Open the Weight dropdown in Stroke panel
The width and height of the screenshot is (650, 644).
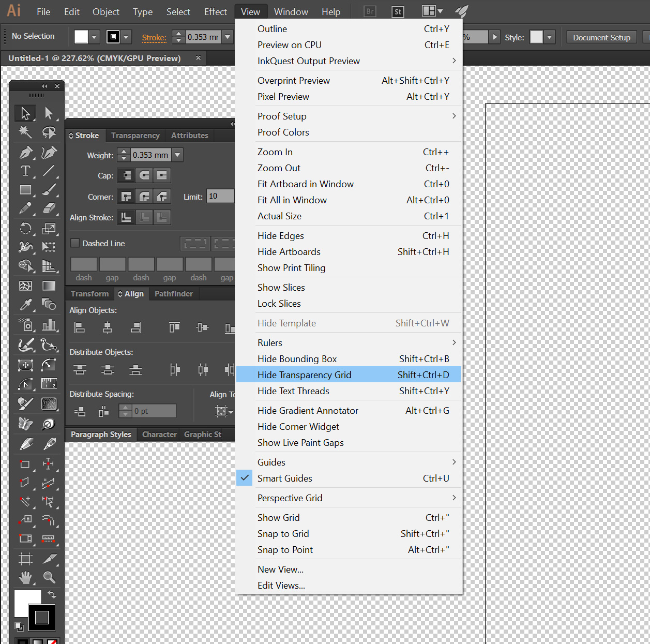[177, 155]
